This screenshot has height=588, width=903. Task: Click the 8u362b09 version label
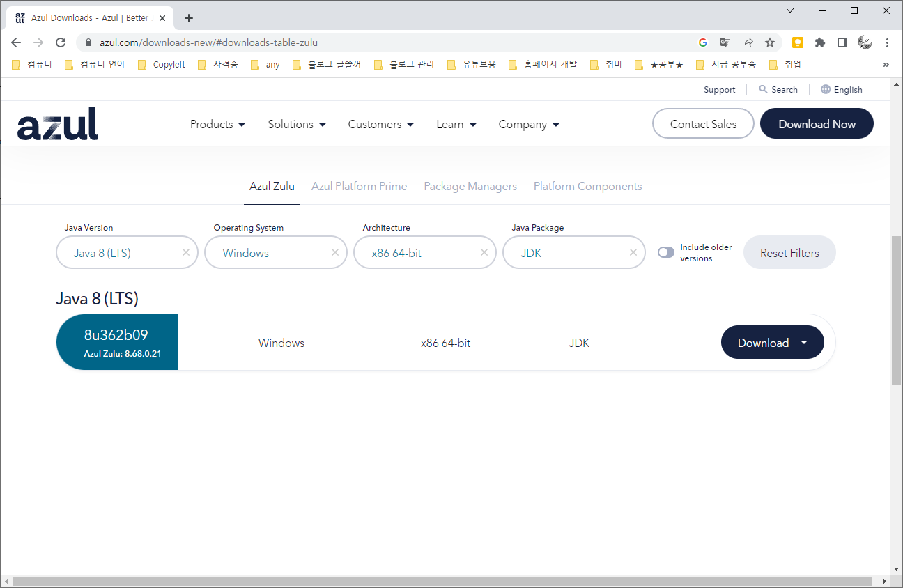tap(116, 335)
